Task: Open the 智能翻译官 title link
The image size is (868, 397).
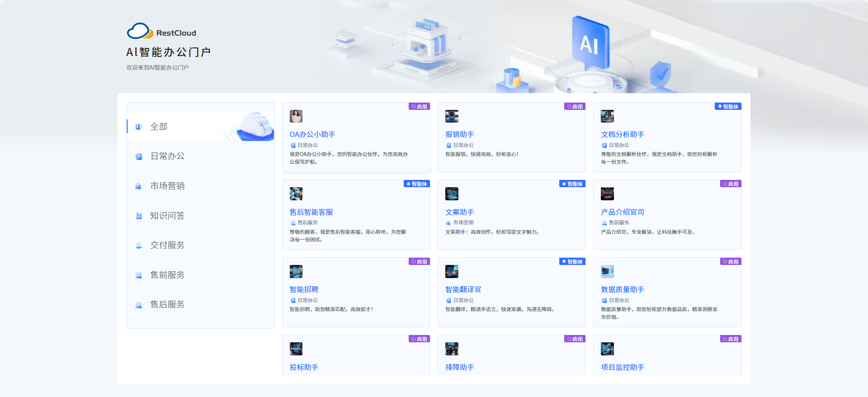Action: pos(463,289)
